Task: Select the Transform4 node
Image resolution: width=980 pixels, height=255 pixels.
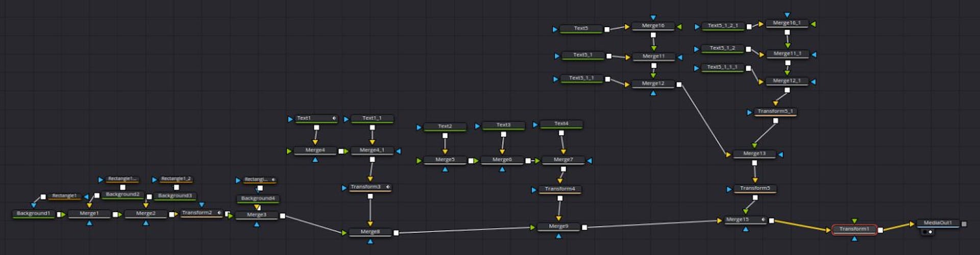Action: 559,189
